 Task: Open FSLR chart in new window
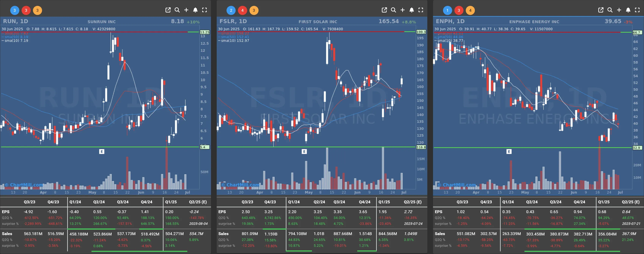(384, 10)
